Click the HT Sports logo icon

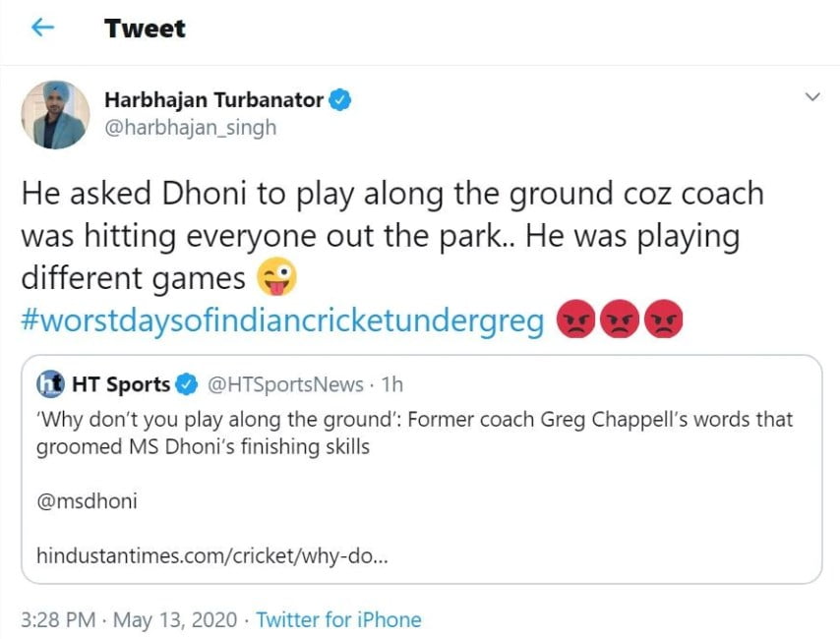pos(50,383)
